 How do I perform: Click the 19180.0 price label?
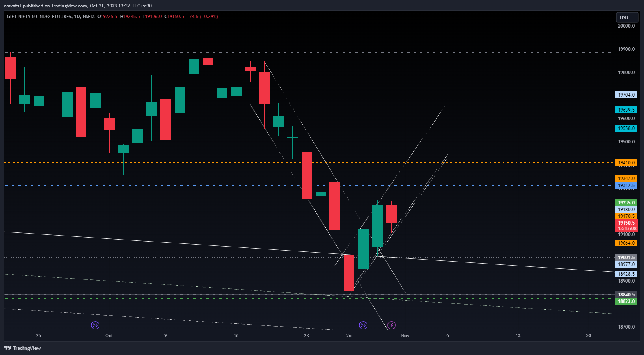click(x=626, y=210)
